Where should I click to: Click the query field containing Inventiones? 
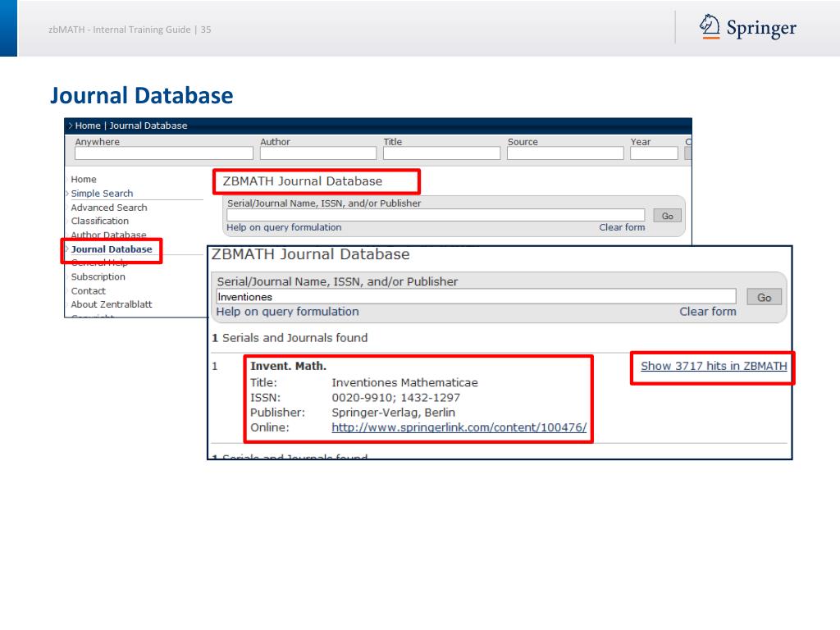(477, 297)
